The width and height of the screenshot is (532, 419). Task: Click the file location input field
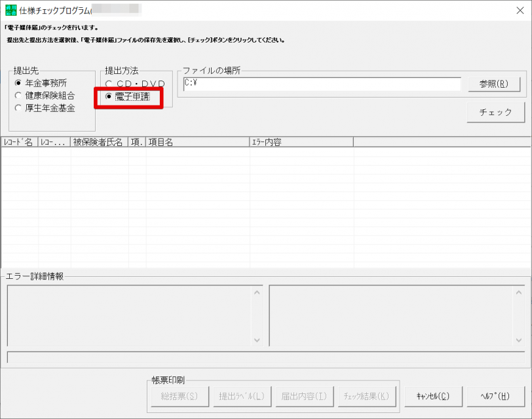322,84
